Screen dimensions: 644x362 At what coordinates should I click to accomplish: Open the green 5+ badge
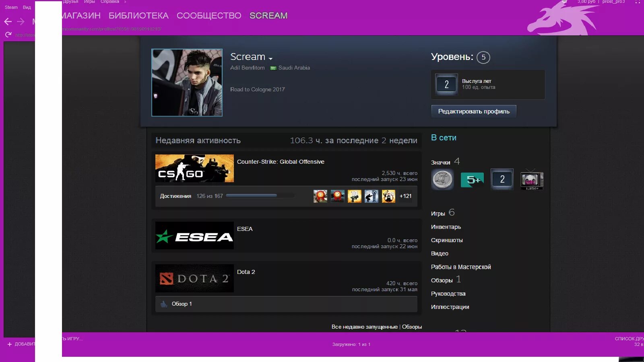pos(472,180)
